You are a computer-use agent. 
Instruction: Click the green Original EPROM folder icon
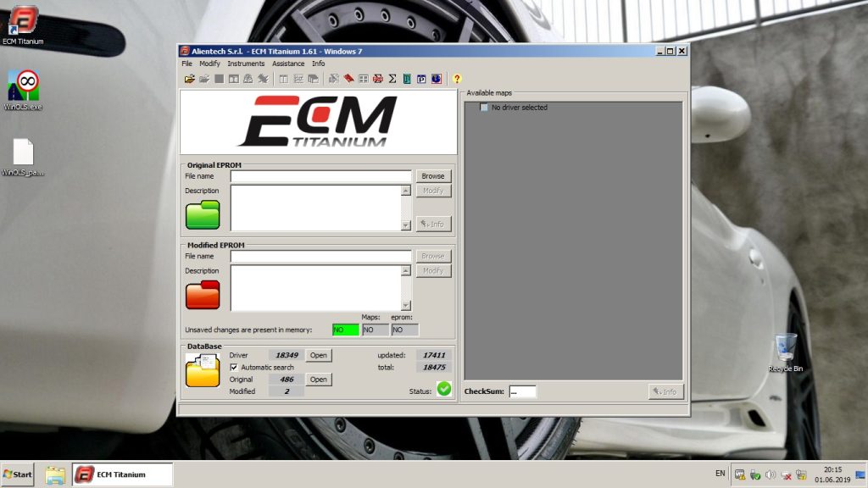point(201,214)
